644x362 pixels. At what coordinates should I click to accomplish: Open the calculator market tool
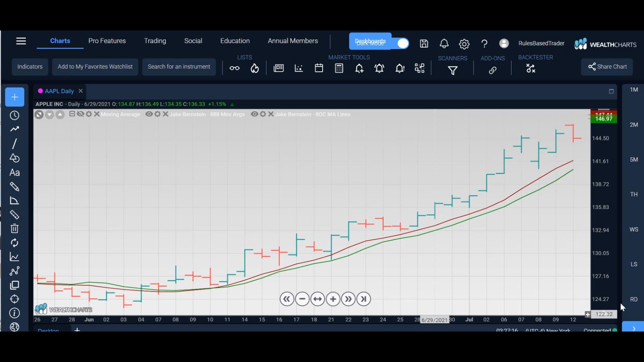point(339,68)
